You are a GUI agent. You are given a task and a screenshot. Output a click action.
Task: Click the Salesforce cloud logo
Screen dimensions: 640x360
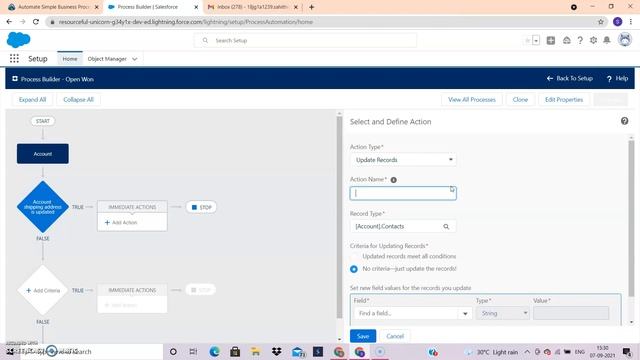[18, 40]
